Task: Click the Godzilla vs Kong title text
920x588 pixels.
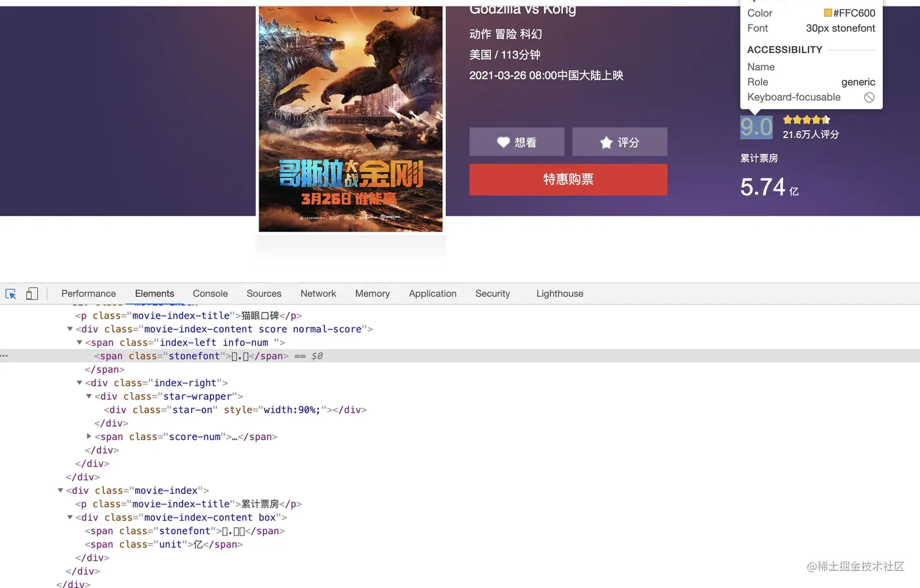Action: (523, 9)
